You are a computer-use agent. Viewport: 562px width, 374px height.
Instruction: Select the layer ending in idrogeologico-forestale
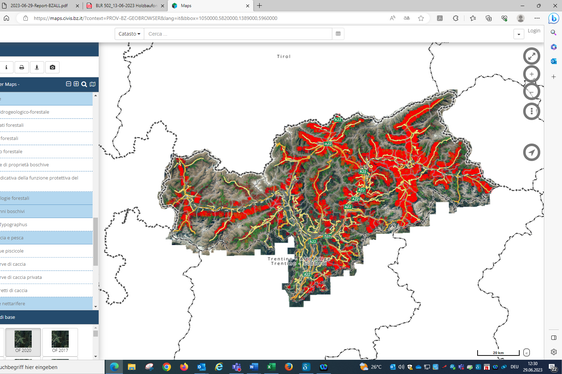coord(47,112)
